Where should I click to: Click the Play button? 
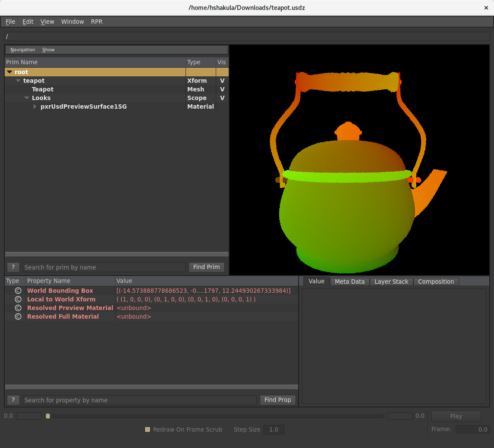[x=456, y=416]
